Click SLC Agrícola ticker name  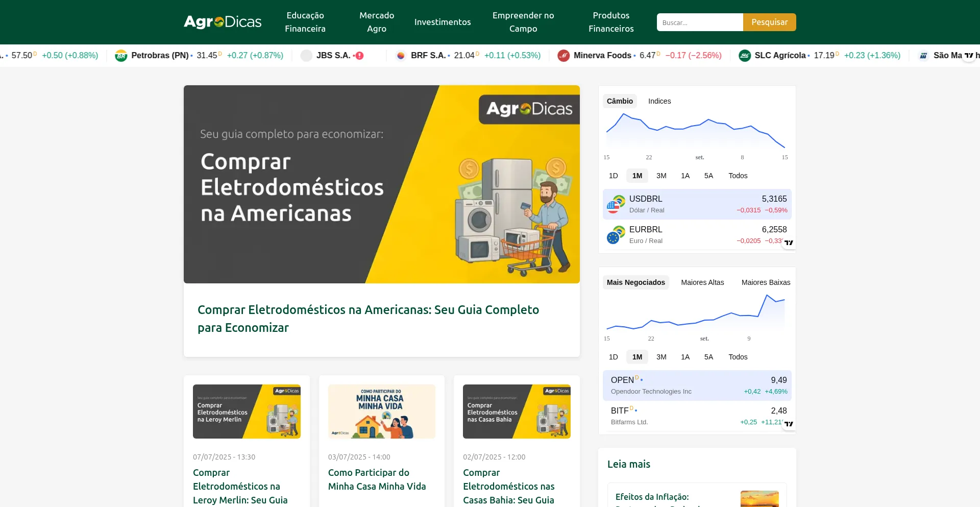(780, 56)
